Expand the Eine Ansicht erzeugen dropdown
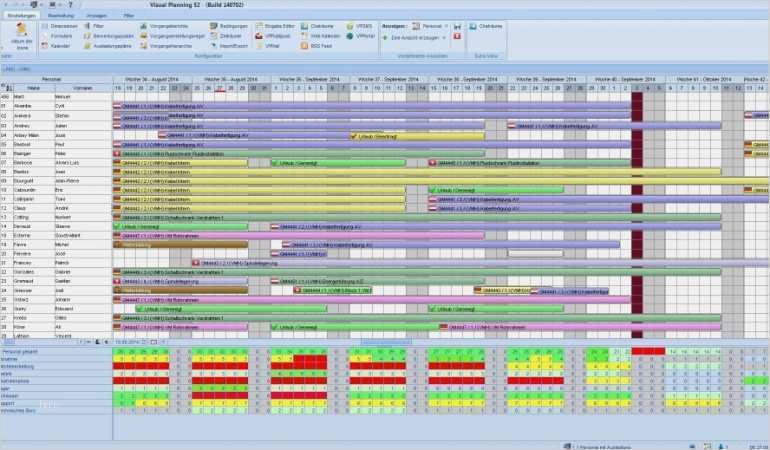 421,36
